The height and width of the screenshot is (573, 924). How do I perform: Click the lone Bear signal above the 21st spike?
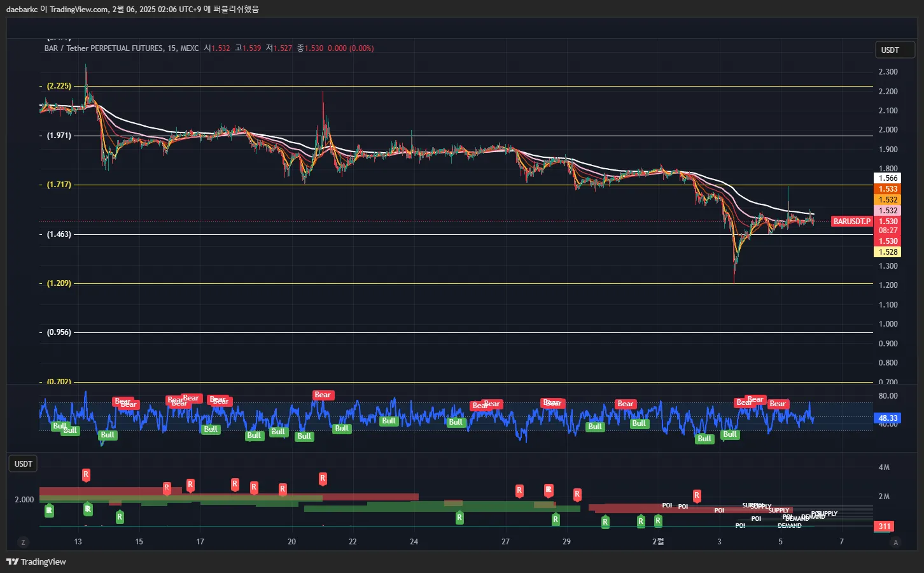point(323,395)
